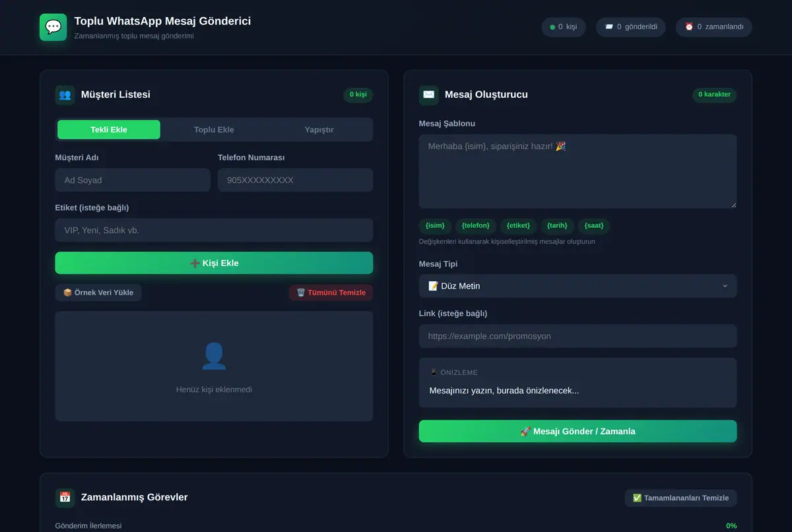This screenshot has width=792, height=532.
Task: Click the '0 karakter' counter badge
Action: [714, 94]
